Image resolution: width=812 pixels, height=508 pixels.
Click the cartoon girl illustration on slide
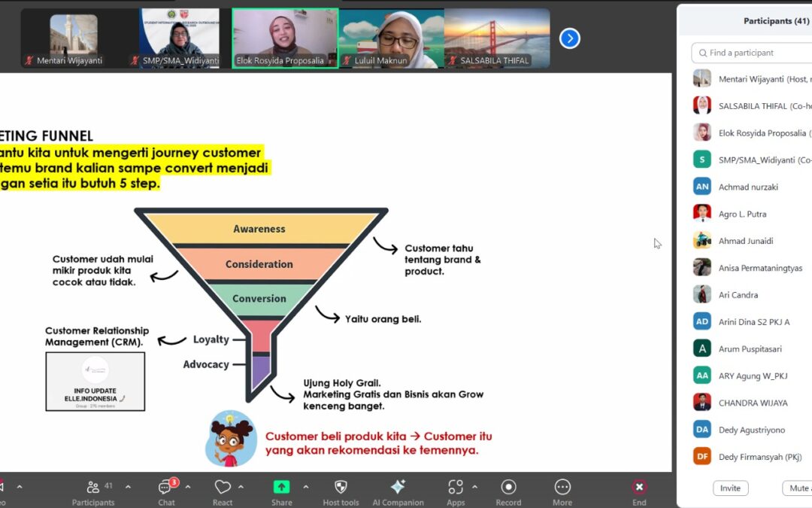pos(231,439)
